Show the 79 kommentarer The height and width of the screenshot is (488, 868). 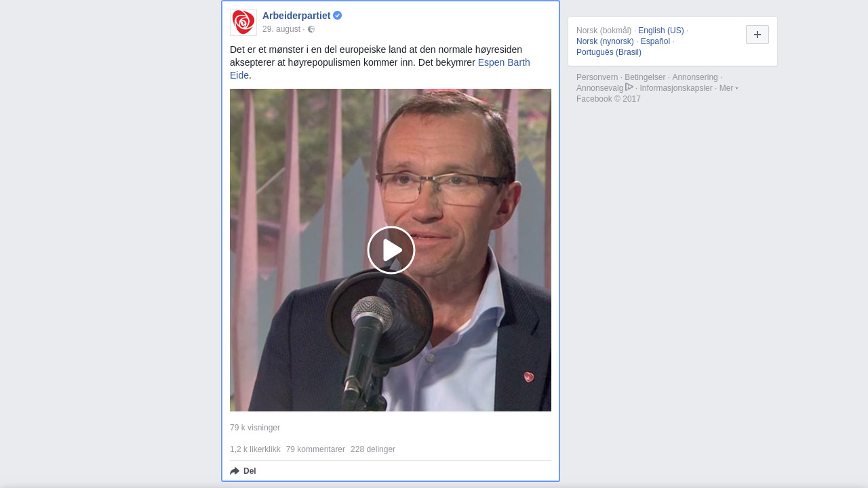[x=315, y=449]
